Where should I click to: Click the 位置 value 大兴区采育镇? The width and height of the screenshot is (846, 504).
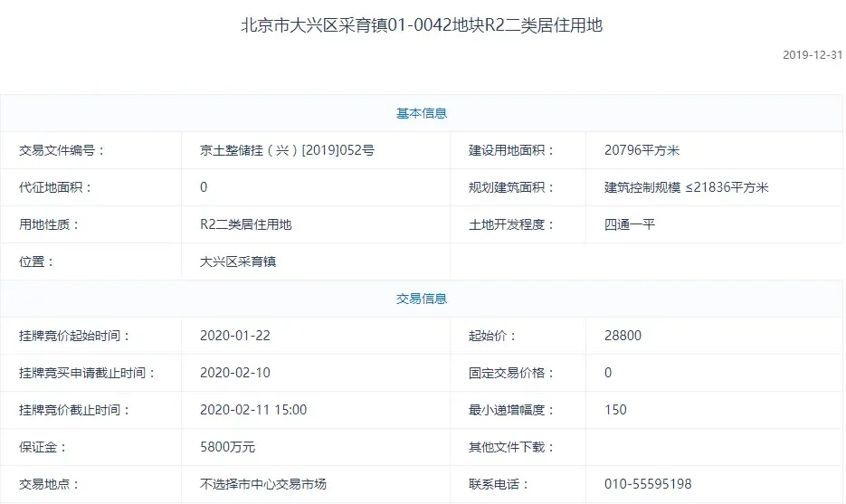point(238,262)
